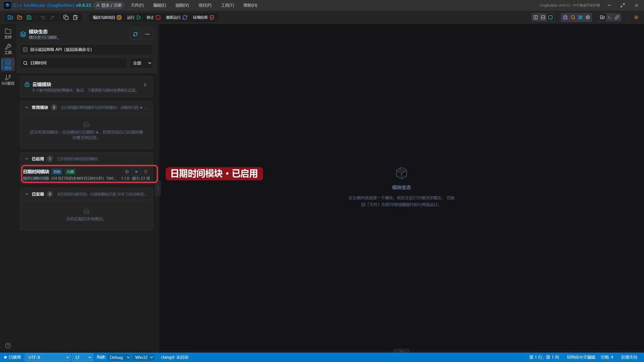Collapse the 已启用 section
This screenshot has width=644, height=362.
point(26,159)
